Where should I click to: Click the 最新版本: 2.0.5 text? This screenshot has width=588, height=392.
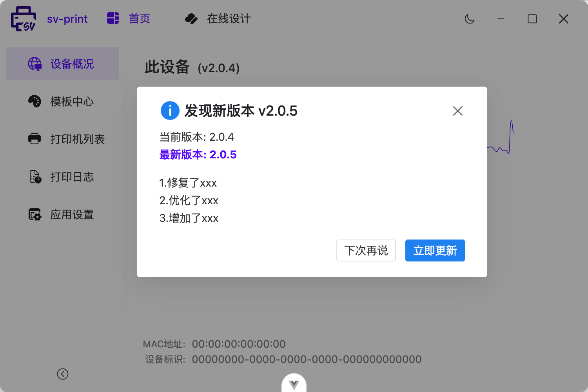click(198, 154)
